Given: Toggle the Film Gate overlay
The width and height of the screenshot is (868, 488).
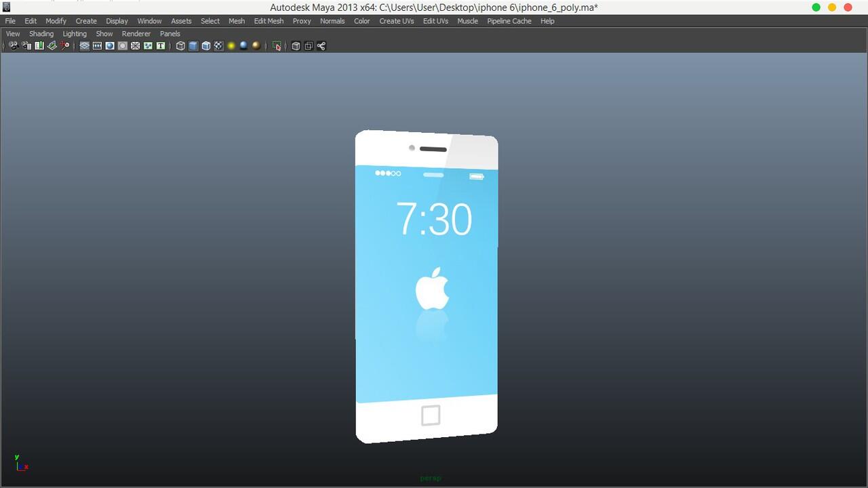Looking at the screenshot, I should tap(97, 46).
